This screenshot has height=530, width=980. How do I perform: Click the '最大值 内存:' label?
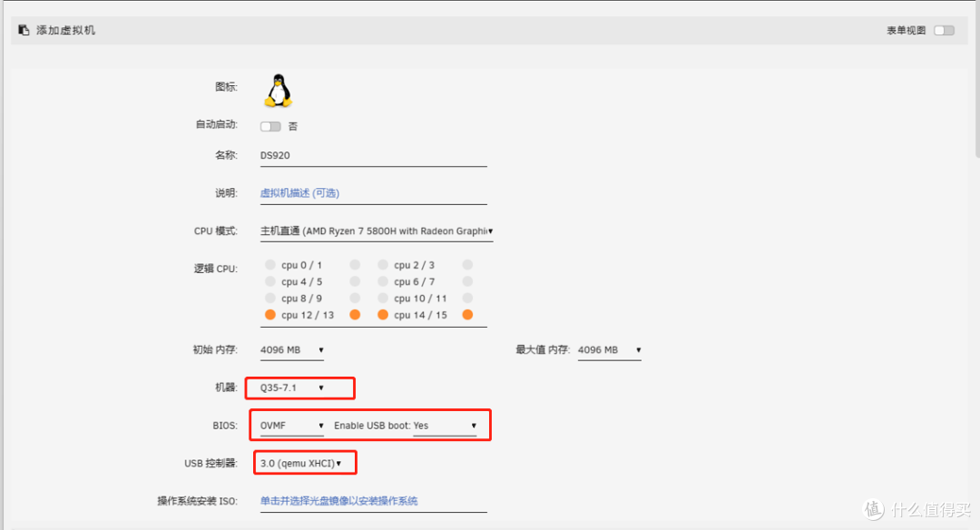[x=543, y=350]
